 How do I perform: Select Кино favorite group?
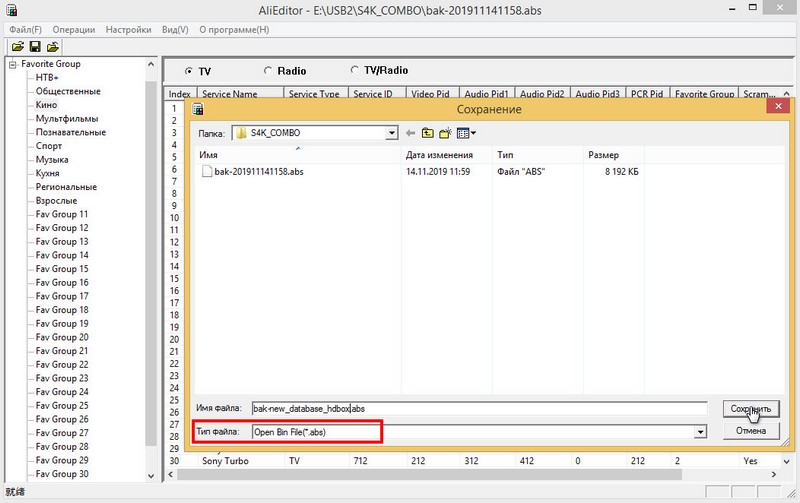tap(46, 105)
